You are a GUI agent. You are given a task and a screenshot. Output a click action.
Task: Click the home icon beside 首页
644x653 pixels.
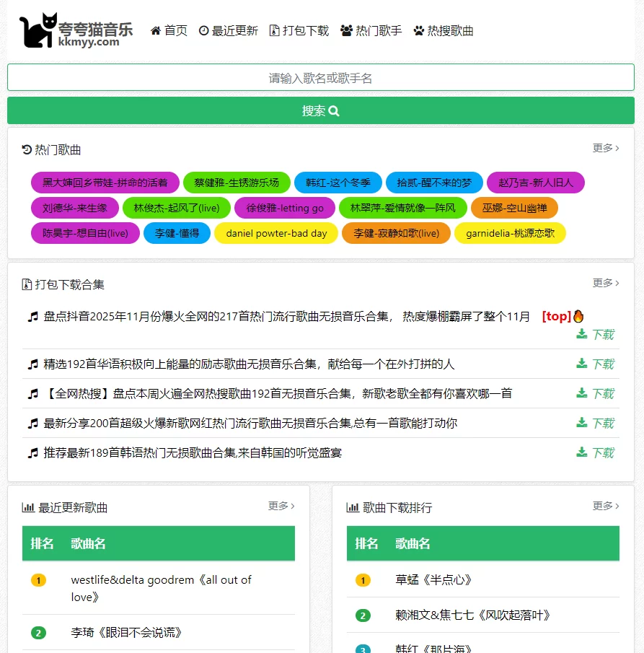154,30
